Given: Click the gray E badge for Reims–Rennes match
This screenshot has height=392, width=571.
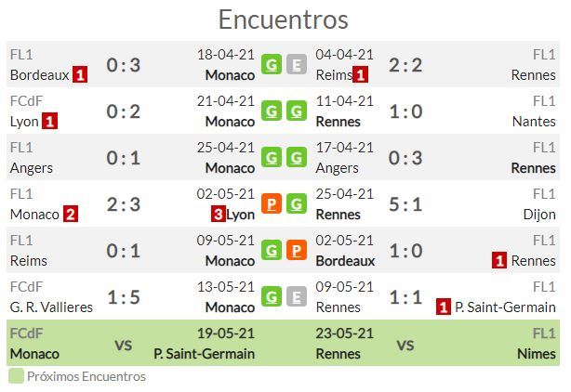Looking at the screenshot, I should point(296,64).
